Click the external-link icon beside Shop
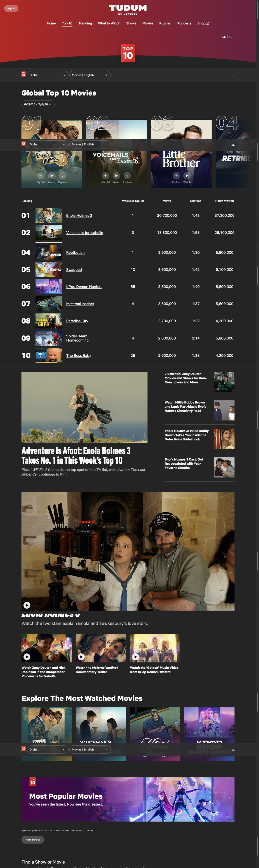 coord(207,23)
